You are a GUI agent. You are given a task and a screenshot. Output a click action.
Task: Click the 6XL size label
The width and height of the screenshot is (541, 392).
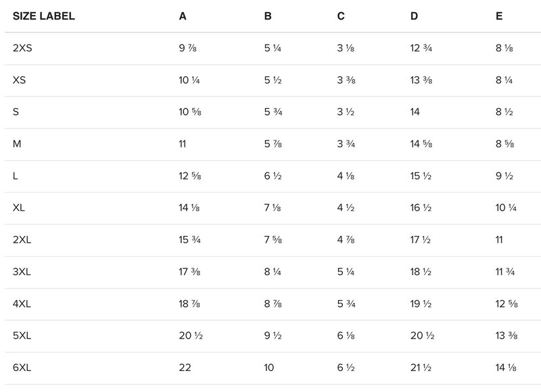(x=22, y=368)
